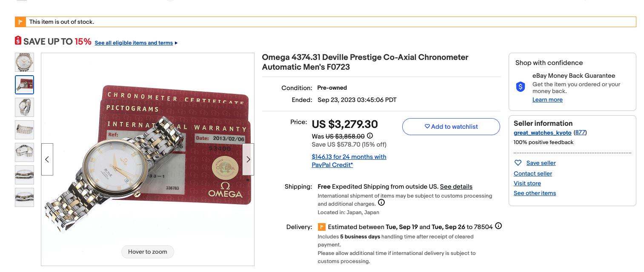Show the next product image
This screenshot has height=272, width=644.
pos(248,159)
